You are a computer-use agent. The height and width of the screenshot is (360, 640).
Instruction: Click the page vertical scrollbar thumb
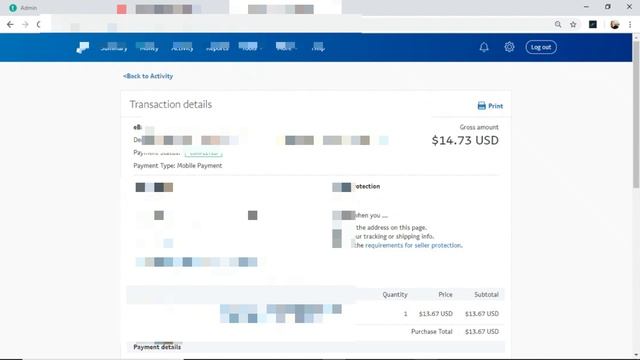(636, 114)
